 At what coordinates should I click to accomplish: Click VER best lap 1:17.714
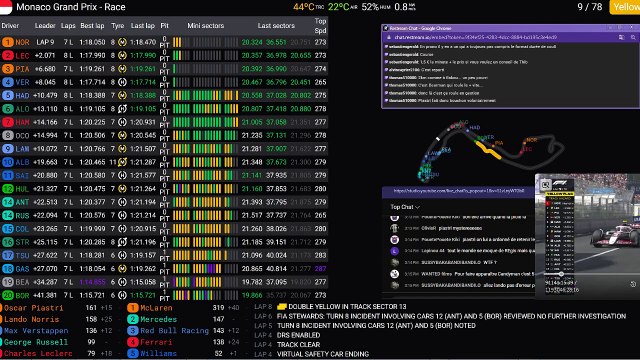point(92,82)
